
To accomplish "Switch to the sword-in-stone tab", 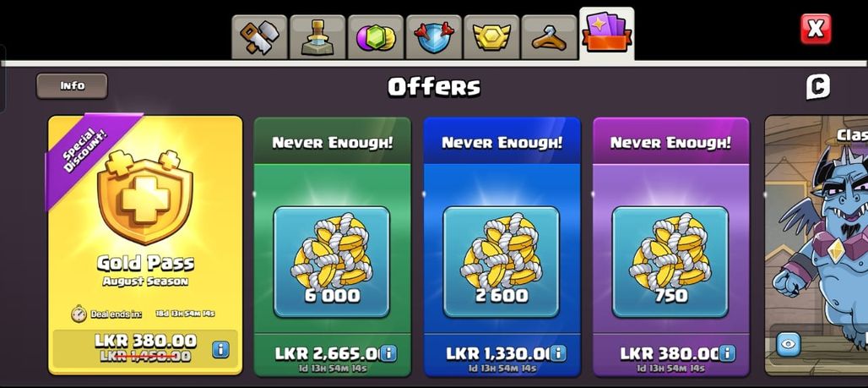I will coord(317,37).
